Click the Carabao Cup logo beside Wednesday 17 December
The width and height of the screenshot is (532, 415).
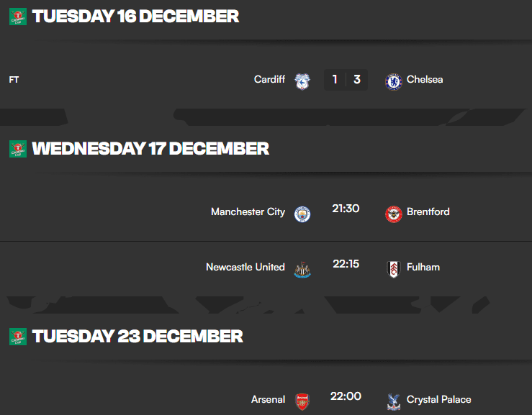18,149
